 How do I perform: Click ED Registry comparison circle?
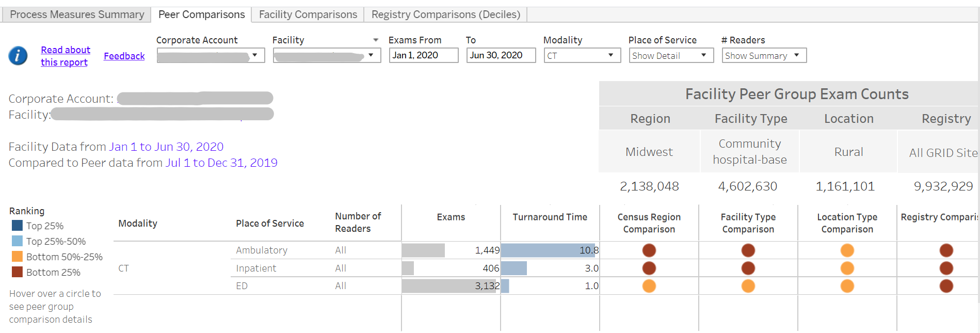click(x=946, y=286)
